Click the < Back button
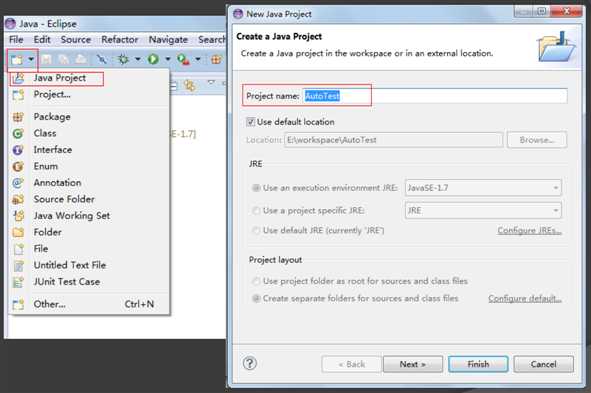Viewport: 591px width, 393px height. click(x=351, y=364)
